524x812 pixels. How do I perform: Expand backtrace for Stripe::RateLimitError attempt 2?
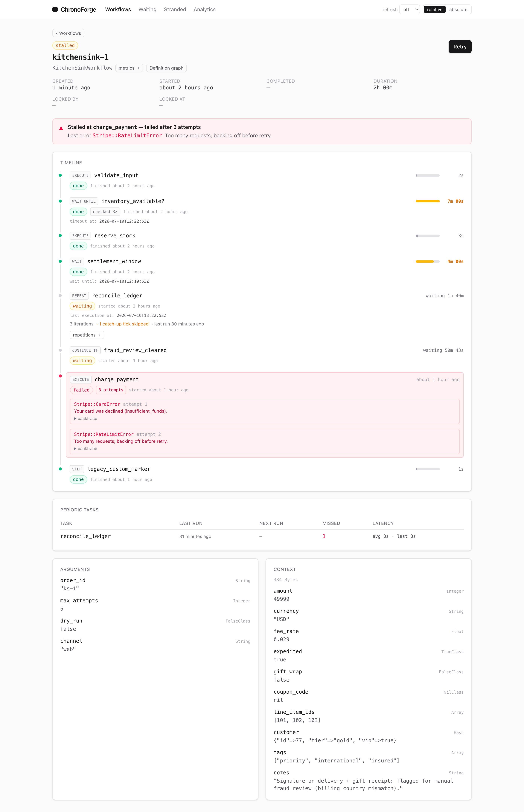point(86,449)
